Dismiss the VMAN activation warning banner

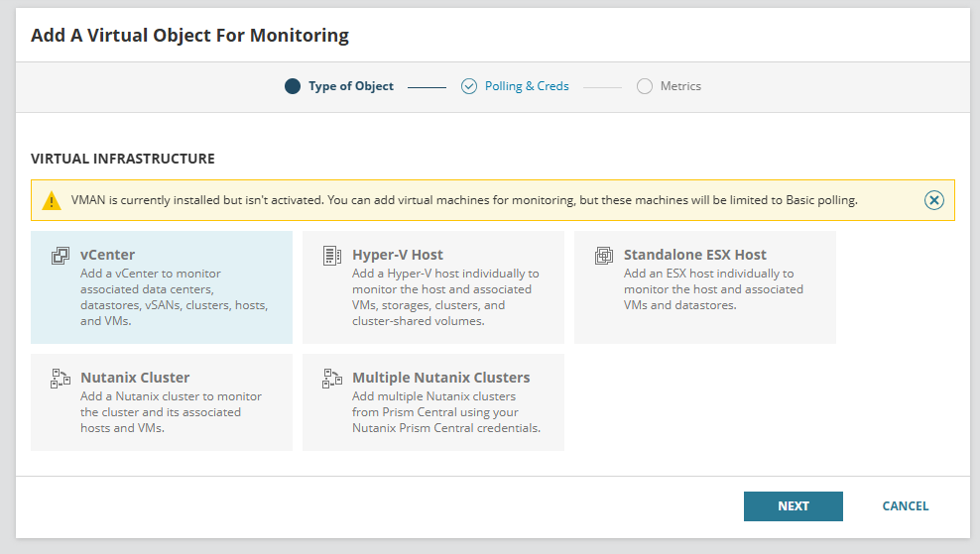click(933, 200)
